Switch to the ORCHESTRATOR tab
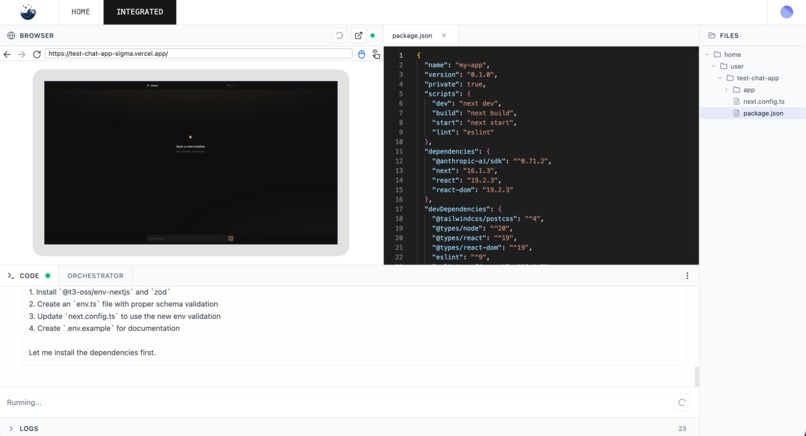The width and height of the screenshot is (806, 436). coord(95,276)
